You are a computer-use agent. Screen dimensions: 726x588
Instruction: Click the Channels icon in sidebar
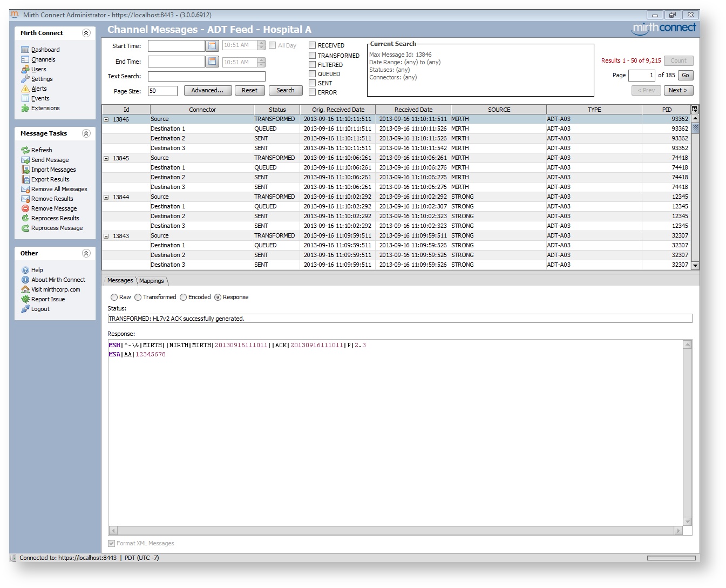pyautogui.click(x=25, y=59)
